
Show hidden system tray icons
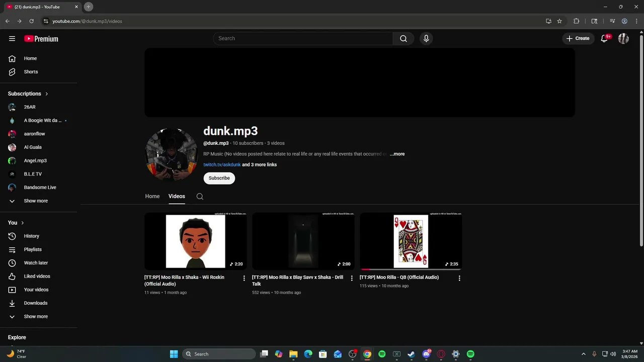coord(584,354)
